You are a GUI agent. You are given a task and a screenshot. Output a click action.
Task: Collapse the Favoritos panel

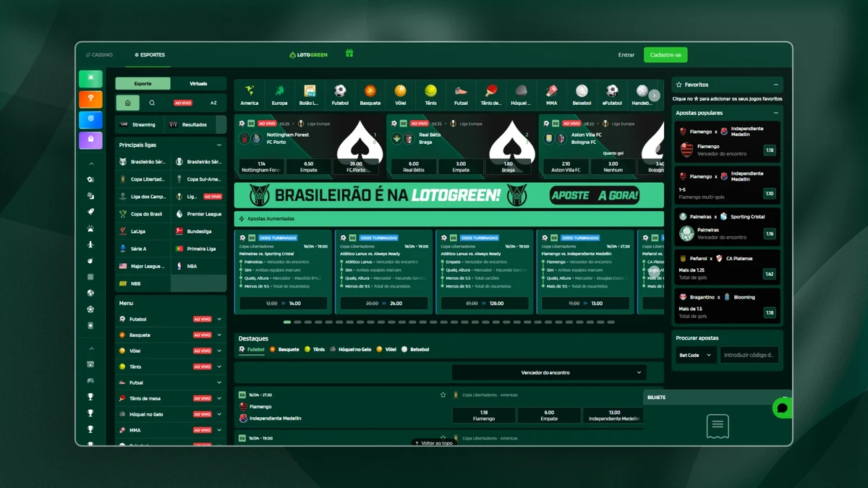click(x=776, y=85)
